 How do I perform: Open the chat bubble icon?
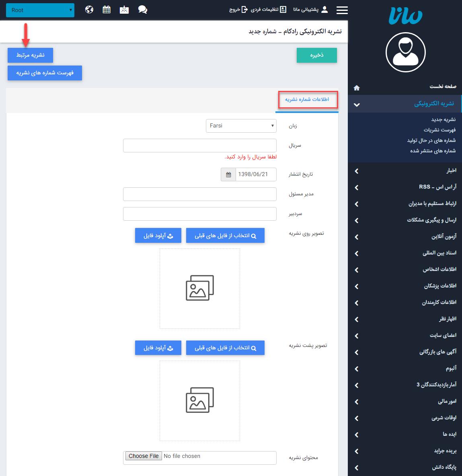[143, 9]
